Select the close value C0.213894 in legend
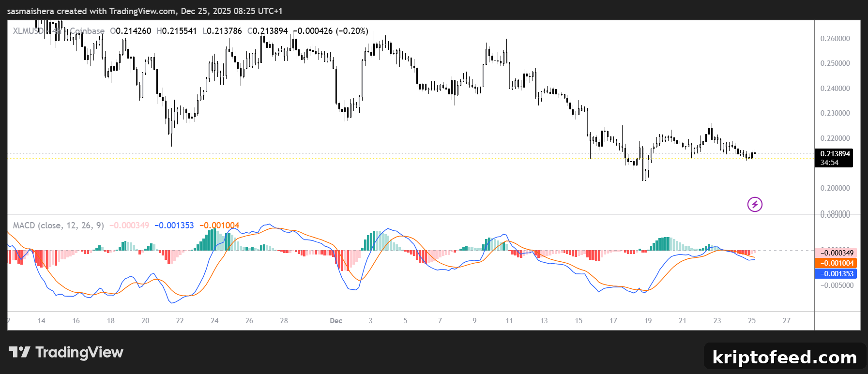Viewport: 868px width, 374px height. (268, 31)
